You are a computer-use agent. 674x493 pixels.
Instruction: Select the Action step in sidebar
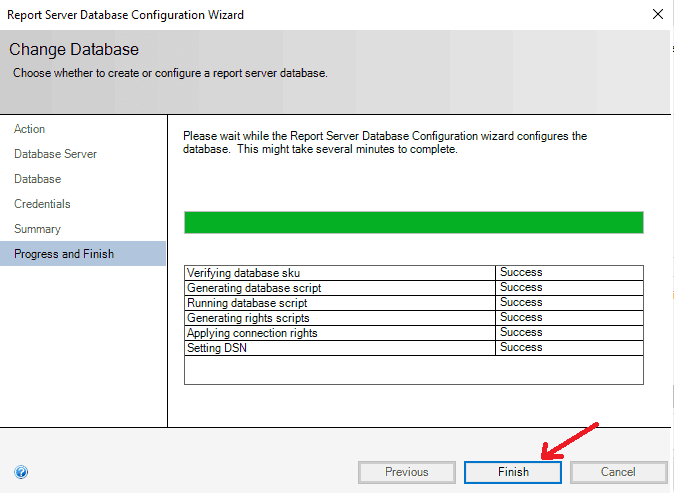[30, 129]
